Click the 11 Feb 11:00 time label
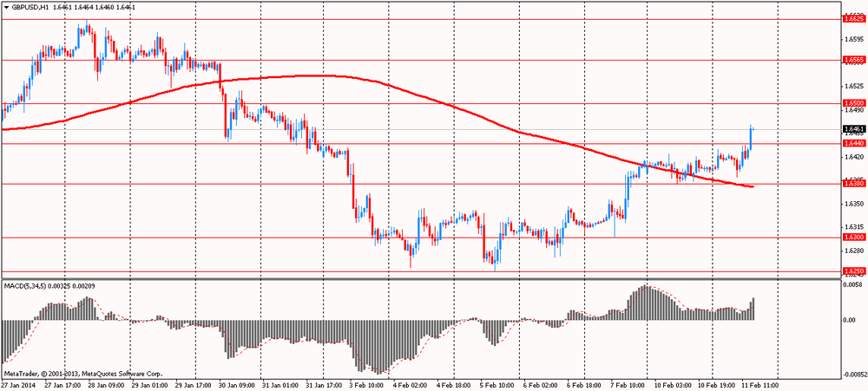 pos(762,385)
